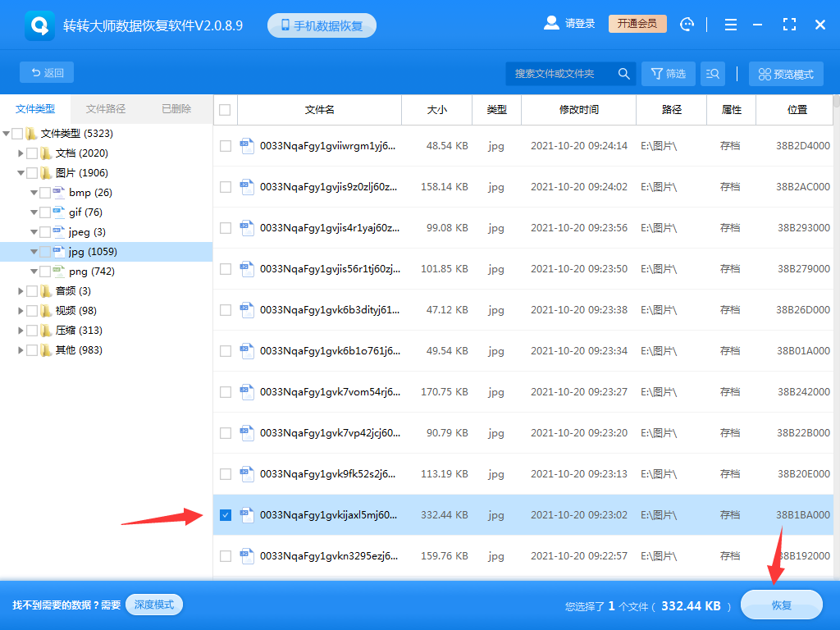Collapse the 图片 tree node
Screen dimensions: 840x630
pyautogui.click(x=21, y=173)
